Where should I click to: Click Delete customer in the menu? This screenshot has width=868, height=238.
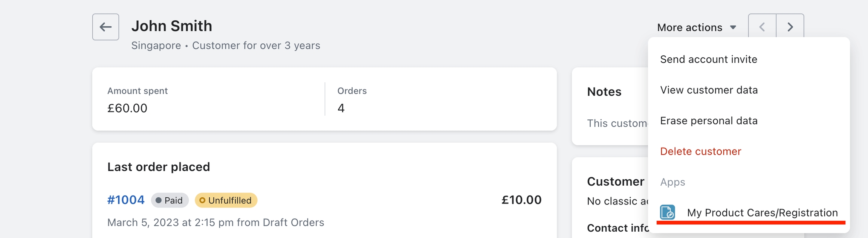[x=700, y=151]
